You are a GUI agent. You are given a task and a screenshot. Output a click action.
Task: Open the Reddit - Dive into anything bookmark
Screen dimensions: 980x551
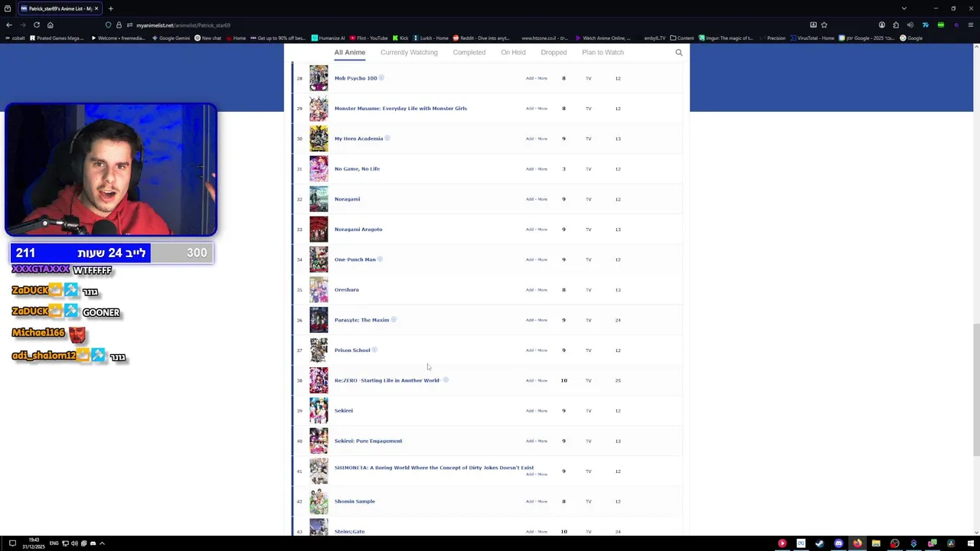[481, 38]
